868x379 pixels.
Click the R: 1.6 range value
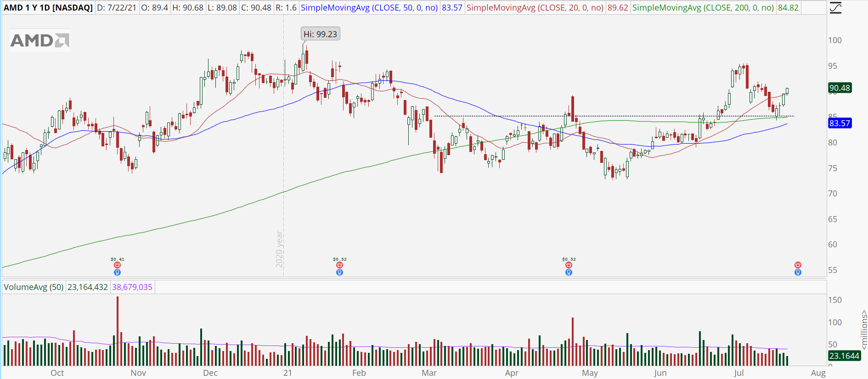point(286,8)
